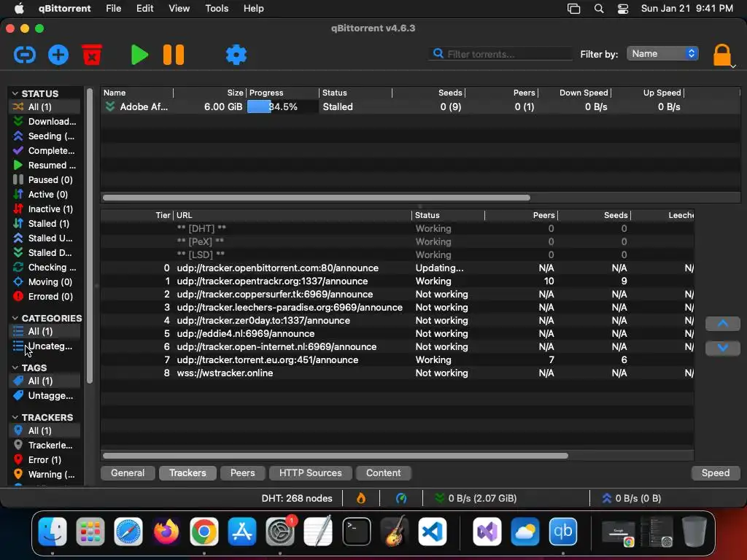The height and width of the screenshot is (560, 747).
Task: Click the small arrow beside the lock icon
Action: click(734, 66)
